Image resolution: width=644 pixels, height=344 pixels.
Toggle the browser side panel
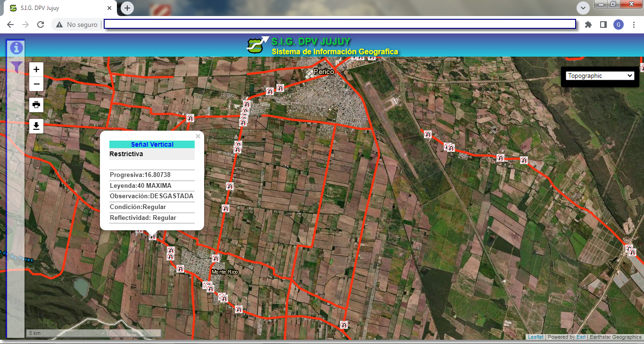pyautogui.click(x=603, y=25)
